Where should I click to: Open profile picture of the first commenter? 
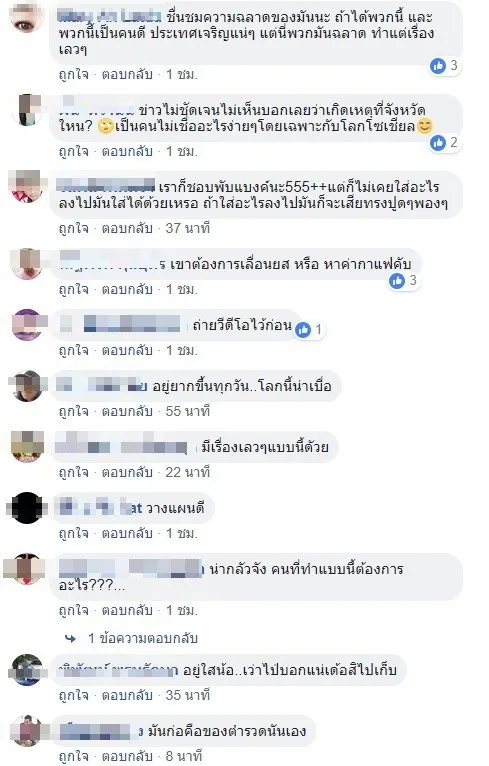27,17
